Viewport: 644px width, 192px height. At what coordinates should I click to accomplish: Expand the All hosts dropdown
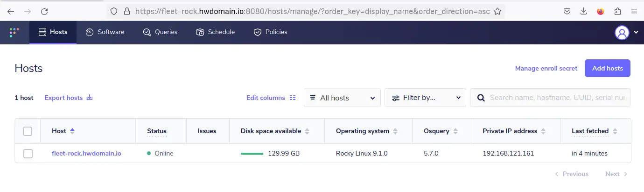342,98
